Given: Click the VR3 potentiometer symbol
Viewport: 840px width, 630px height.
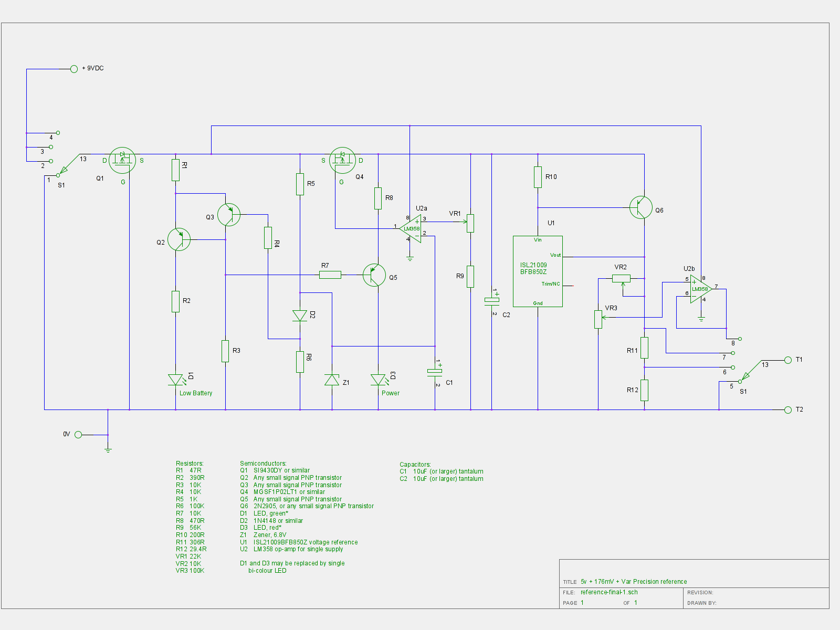Looking at the screenshot, I should click(598, 319).
